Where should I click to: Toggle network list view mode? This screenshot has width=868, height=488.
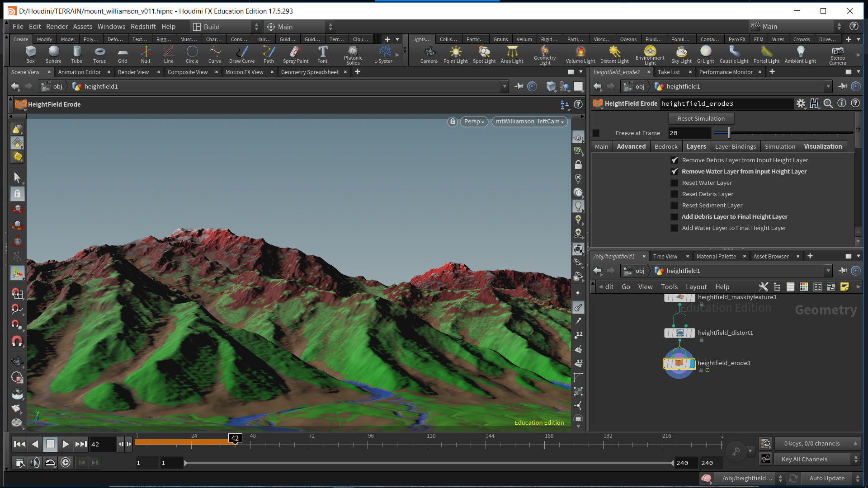click(790, 287)
